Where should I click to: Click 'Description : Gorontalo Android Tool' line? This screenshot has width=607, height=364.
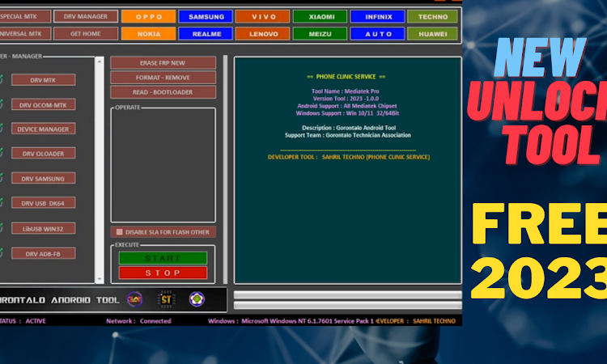[x=349, y=128]
